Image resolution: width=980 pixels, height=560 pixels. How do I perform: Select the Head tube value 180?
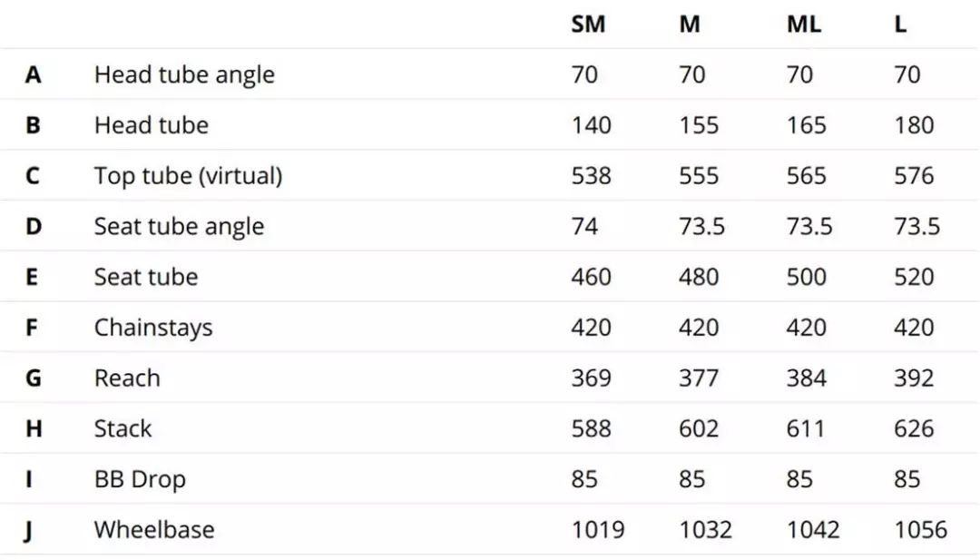pos(914,125)
